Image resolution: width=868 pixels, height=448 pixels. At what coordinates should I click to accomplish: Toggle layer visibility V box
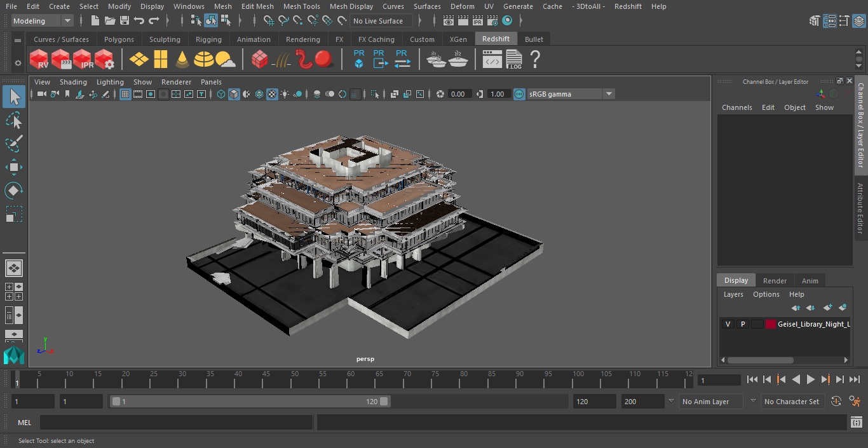(728, 324)
